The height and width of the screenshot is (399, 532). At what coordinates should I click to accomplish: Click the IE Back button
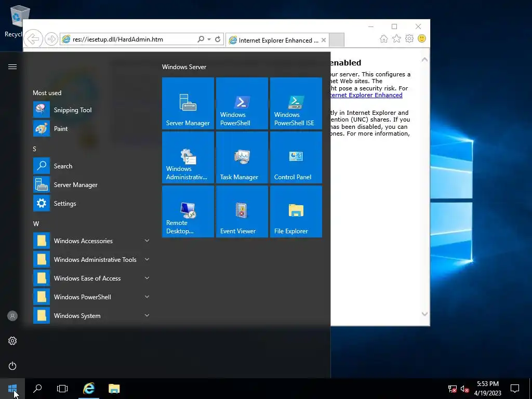pos(33,39)
